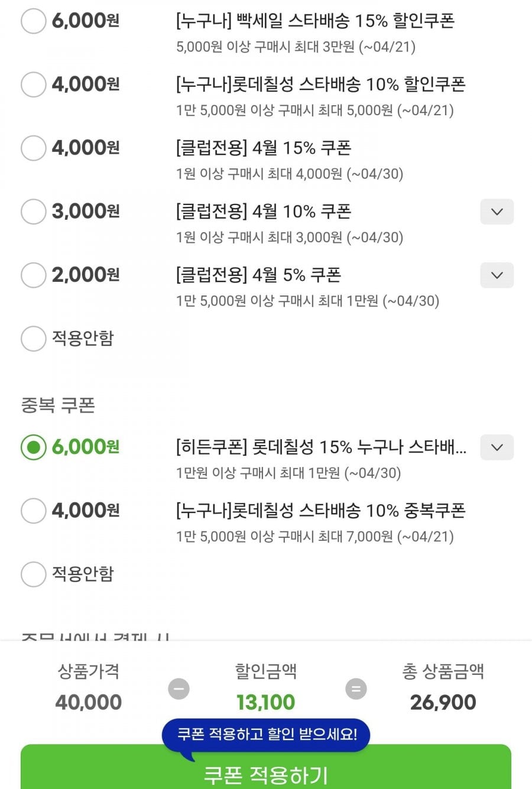Click the minus icon beside 할인금액

(x=179, y=689)
